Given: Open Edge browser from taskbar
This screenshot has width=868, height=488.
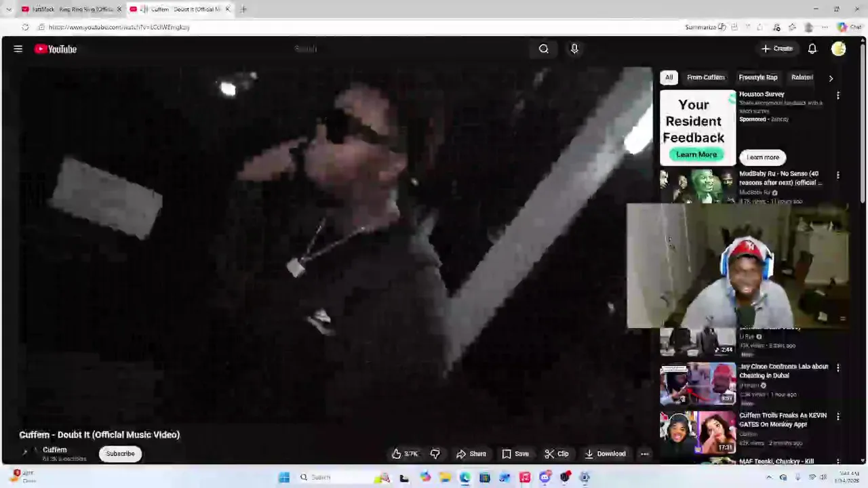Looking at the screenshot, I should [x=465, y=477].
